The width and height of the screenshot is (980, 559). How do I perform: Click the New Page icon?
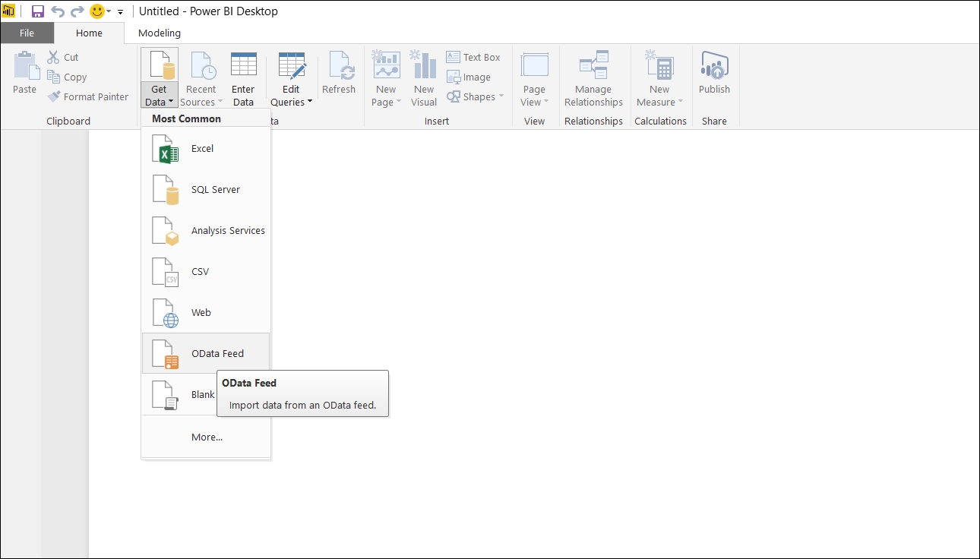(x=387, y=65)
